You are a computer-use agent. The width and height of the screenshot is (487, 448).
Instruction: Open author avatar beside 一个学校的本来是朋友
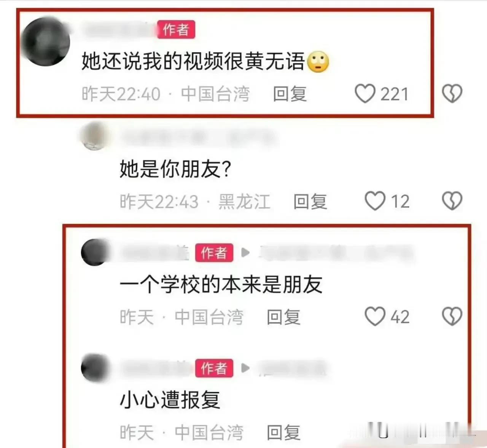[x=95, y=252]
